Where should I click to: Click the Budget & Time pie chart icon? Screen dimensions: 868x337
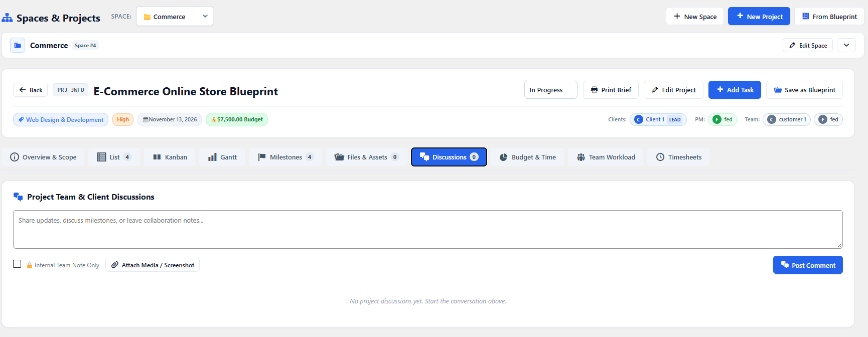coord(503,157)
